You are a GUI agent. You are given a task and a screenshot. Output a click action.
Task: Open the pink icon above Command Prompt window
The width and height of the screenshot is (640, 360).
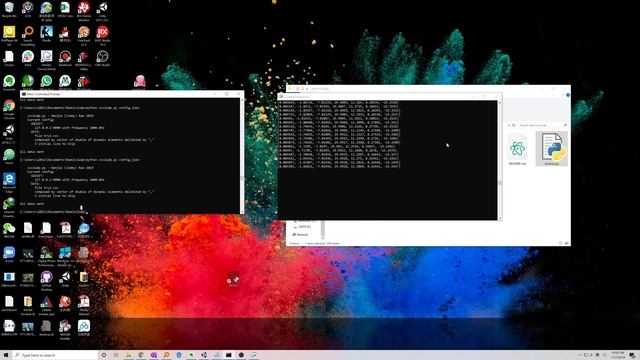click(140, 81)
